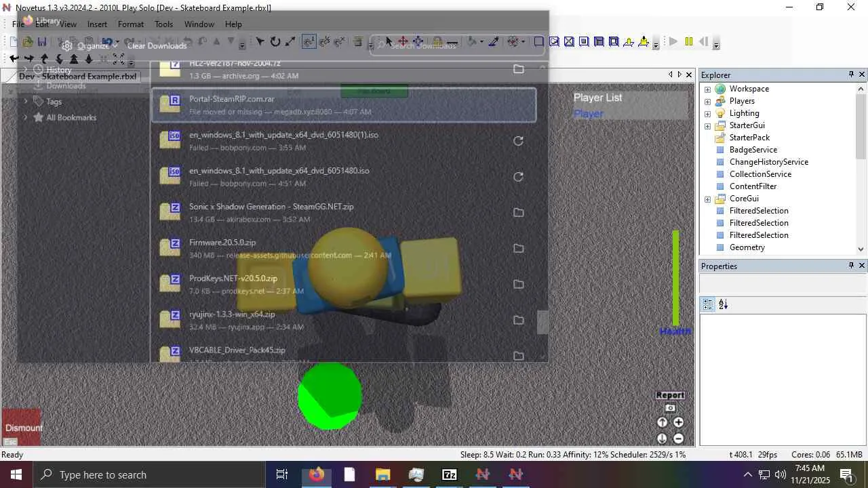Open the Window menu

click(x=199, y=24)
